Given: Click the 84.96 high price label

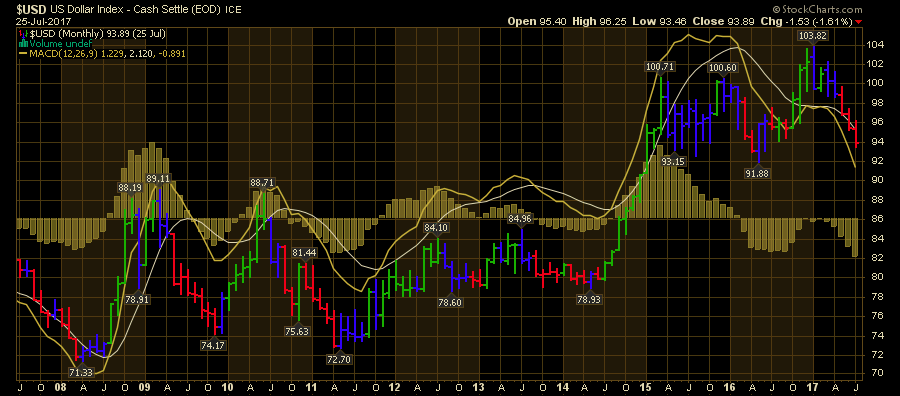Looking at the screenshot, I should pyautogui.click(x=521, y=219).
